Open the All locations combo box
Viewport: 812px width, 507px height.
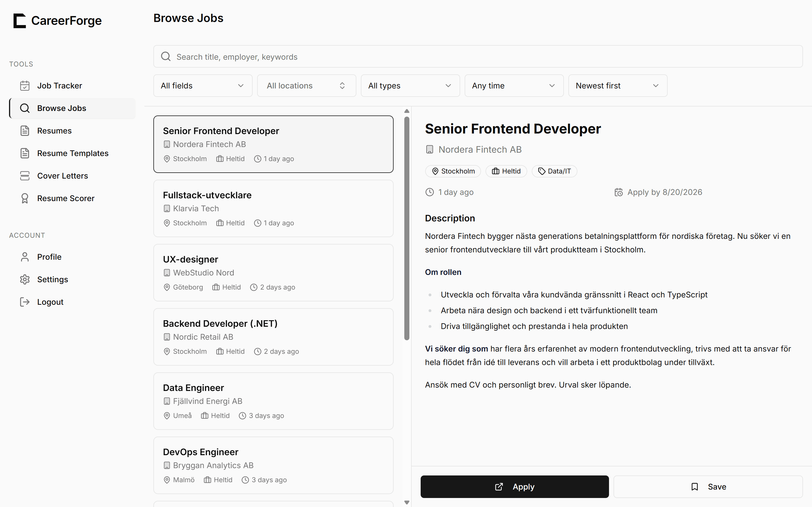click(306, 86)
